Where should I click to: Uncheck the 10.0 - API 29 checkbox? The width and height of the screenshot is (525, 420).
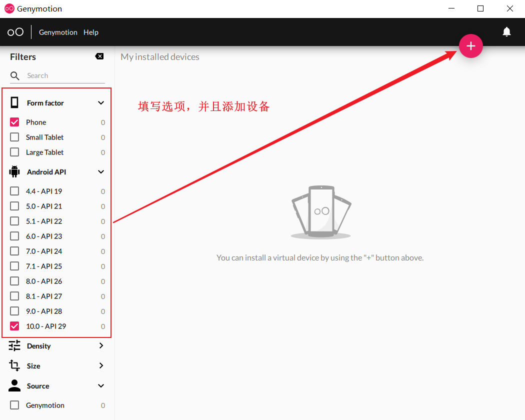click(14, 326)
